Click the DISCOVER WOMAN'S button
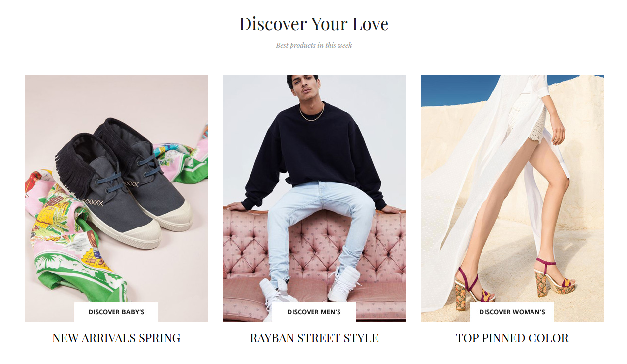 (x=512, y=312)
